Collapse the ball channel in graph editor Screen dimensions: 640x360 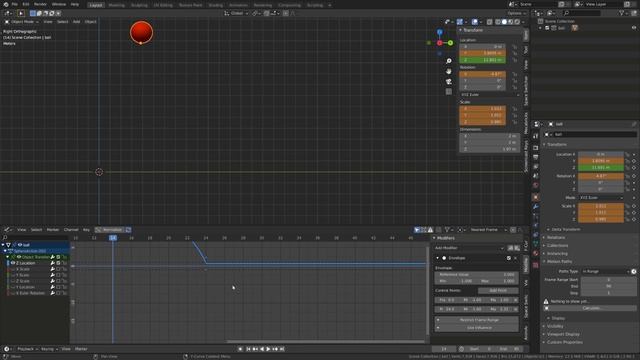coord(3,245)
